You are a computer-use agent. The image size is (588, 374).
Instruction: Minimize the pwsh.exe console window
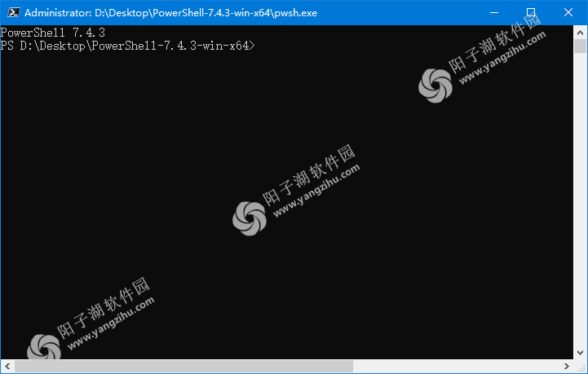pos(494,13)
